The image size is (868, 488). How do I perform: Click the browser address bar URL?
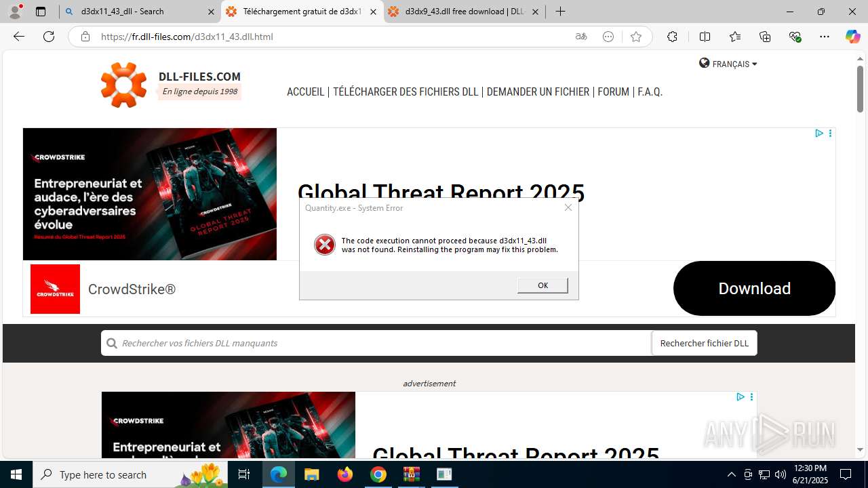pyautogui.click(x=187, y=37)
